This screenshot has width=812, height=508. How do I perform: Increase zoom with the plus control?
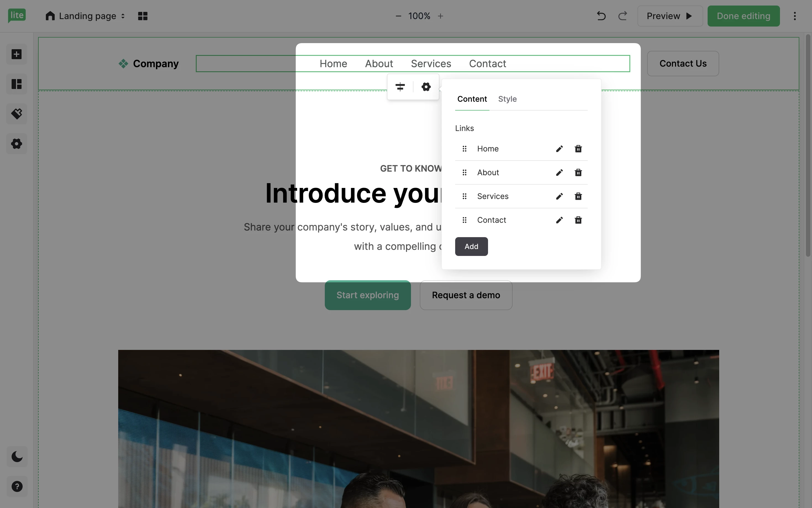coord(441,16)
